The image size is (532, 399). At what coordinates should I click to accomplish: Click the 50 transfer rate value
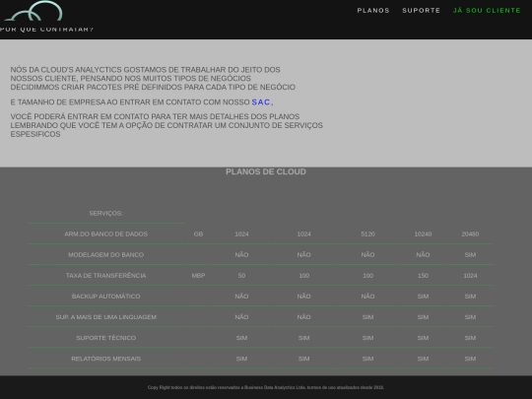[x=241, y=276]
